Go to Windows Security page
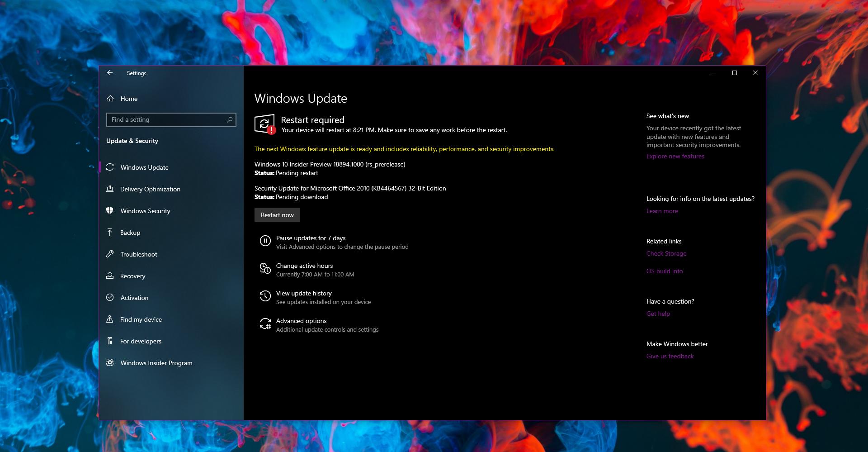Viewport: 868px width, 452px height. [145, 211]
